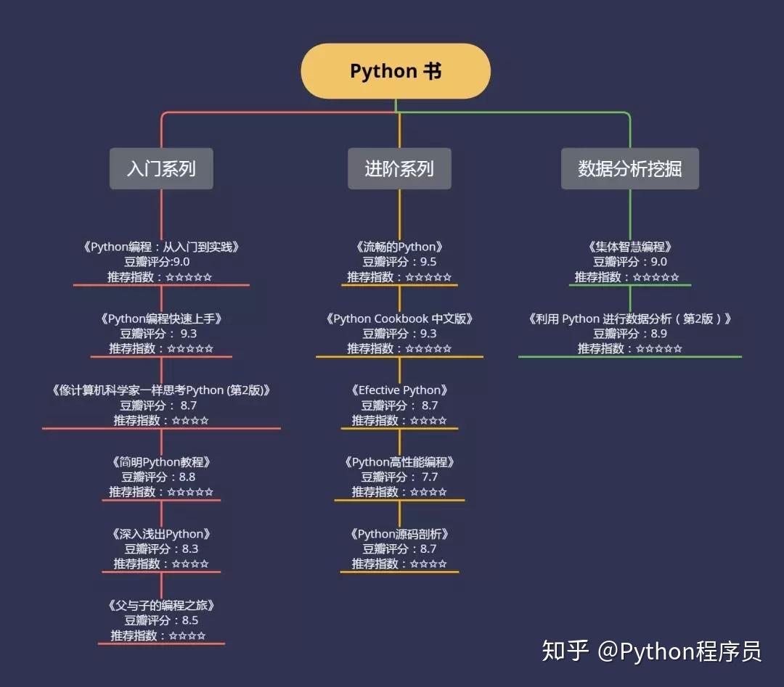Select the '入门系列' category node
The image size is (784, 687).
pyautogui.click(x=161, y=168)
